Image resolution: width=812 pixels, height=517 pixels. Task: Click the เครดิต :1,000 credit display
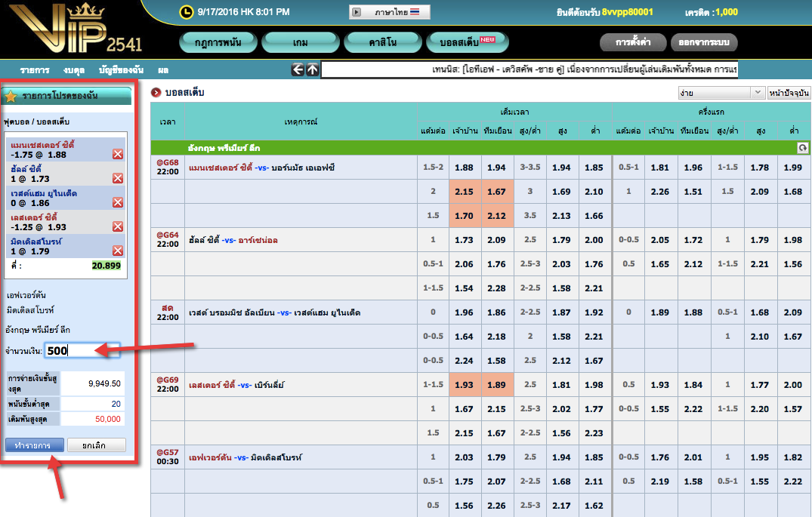coord(711,12)
